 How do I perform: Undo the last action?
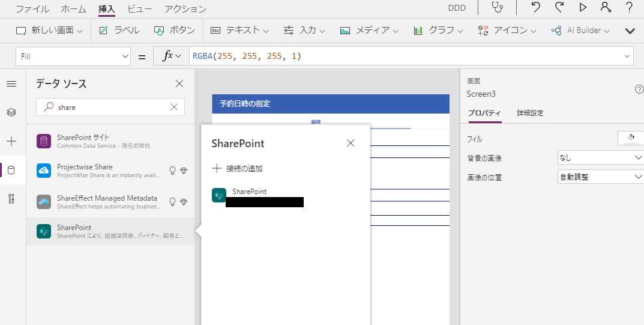click(x=535, y=7)
